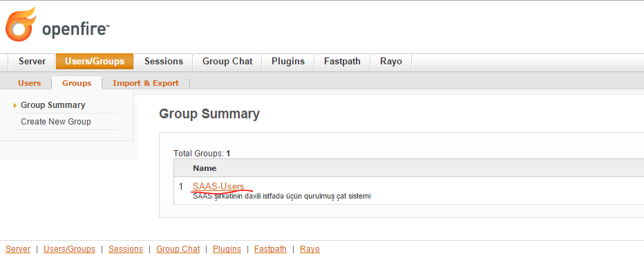Open the Users sub-tab

[x=30, y=83]
